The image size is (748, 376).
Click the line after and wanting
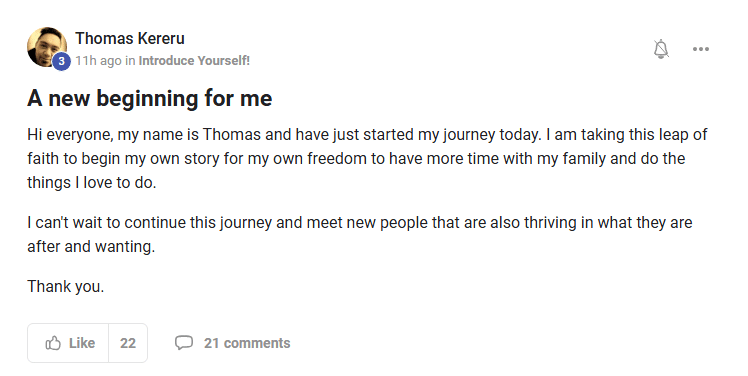91,246
